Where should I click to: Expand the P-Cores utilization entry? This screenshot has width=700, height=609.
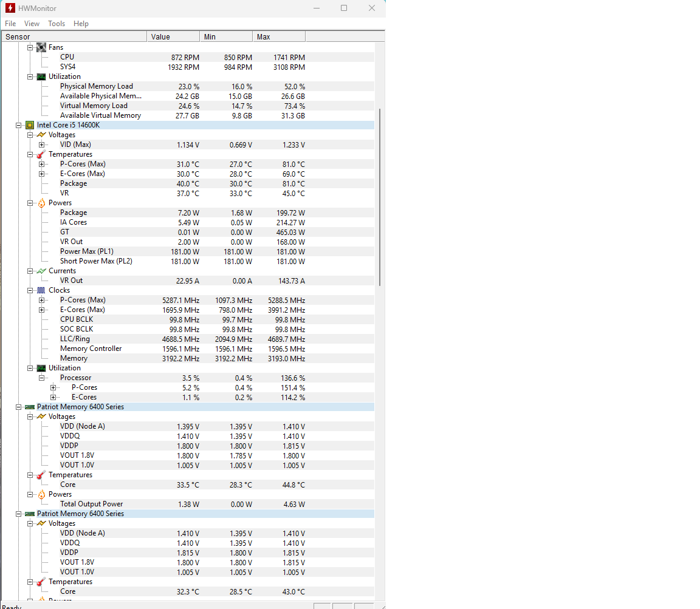pos(53,388)
